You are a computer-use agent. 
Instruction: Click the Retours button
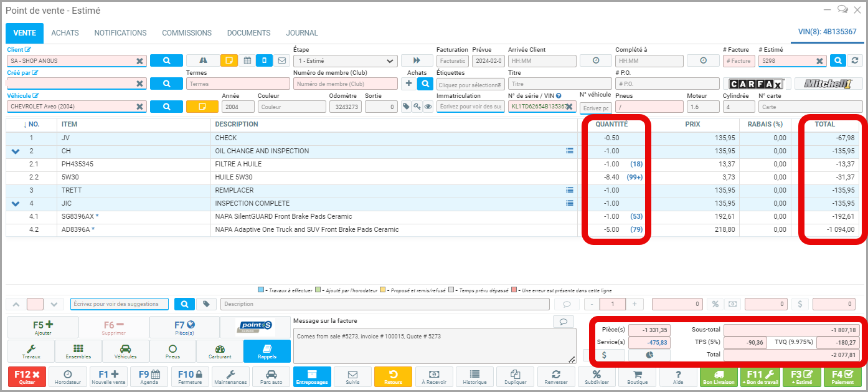tap(393, 377)
